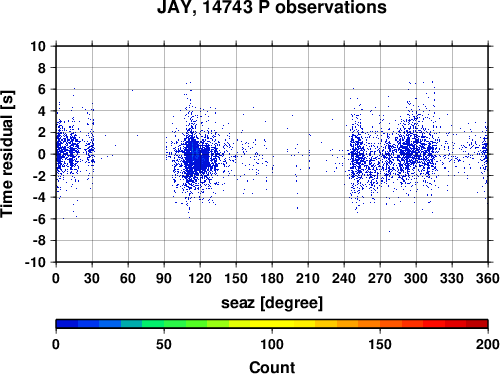Click the colorbar tick label '50'

tap(164, 344)
